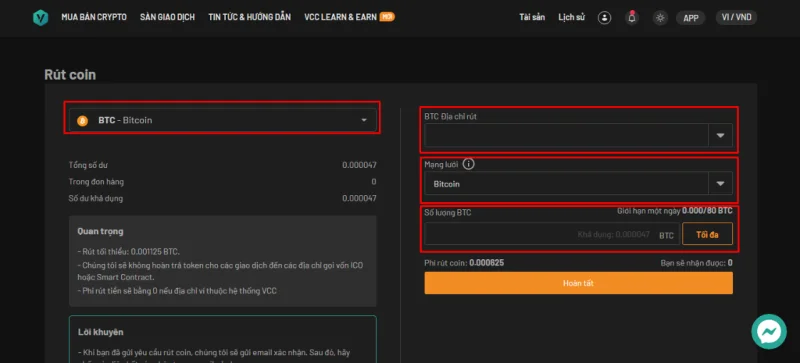Open notifications bell icon

[x=632, y=18]
